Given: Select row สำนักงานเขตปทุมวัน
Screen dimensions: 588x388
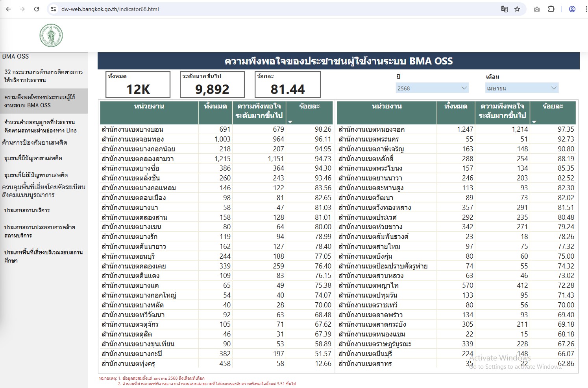Looking at the screenshot, I should 457,295.
